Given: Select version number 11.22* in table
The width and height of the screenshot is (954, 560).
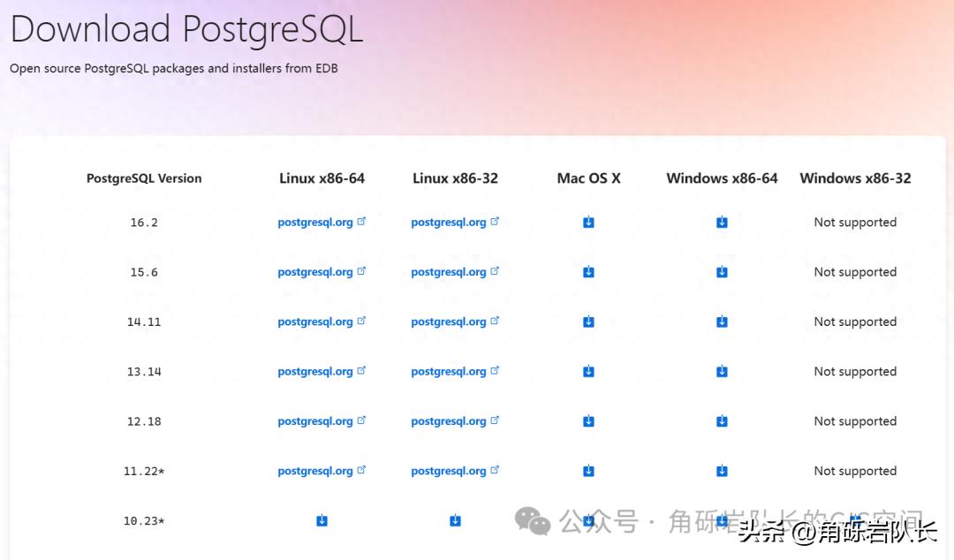Looking at the screenshot, I should tap(144, 471).
